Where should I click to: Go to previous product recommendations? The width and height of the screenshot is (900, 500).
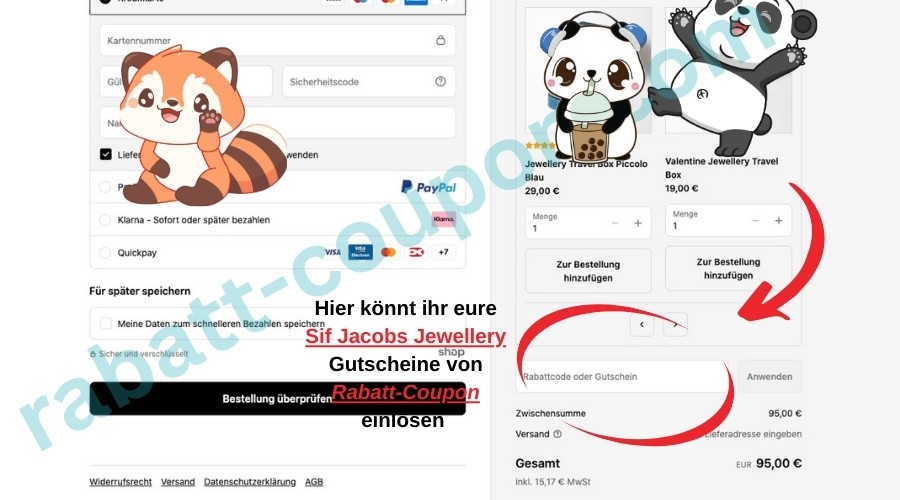pyautogui.click(x=642, y=324)
